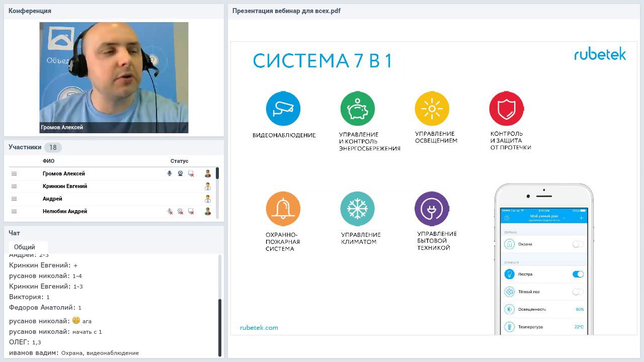
Task: Click the disabled screen-share icon for Нелюбин Андрей
Action: coord(191,212)
